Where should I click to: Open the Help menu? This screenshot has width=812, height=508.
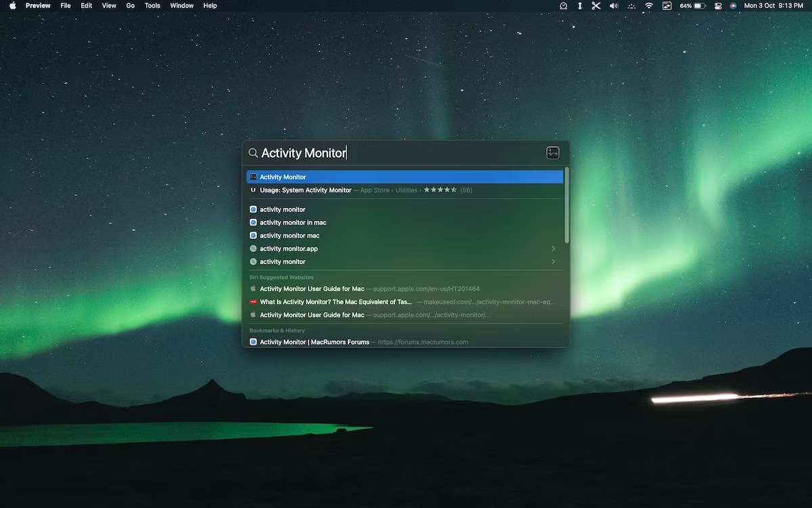click(210, 5)
